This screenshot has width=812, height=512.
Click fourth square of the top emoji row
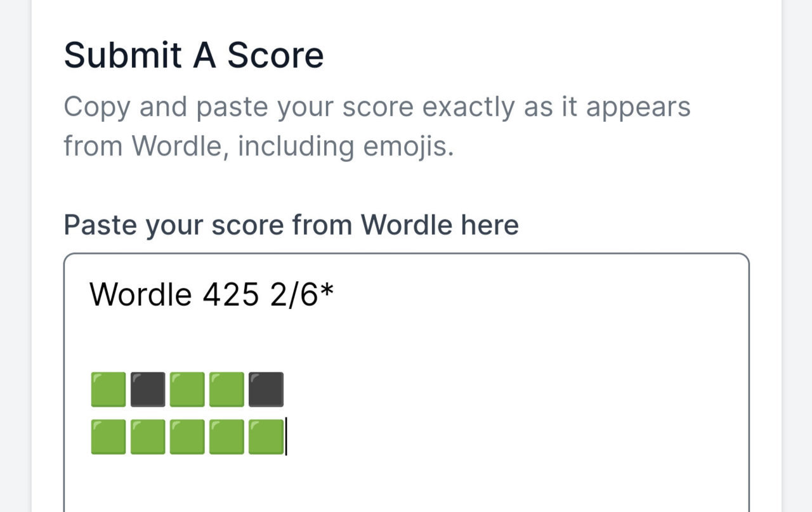tap(226, 390)
